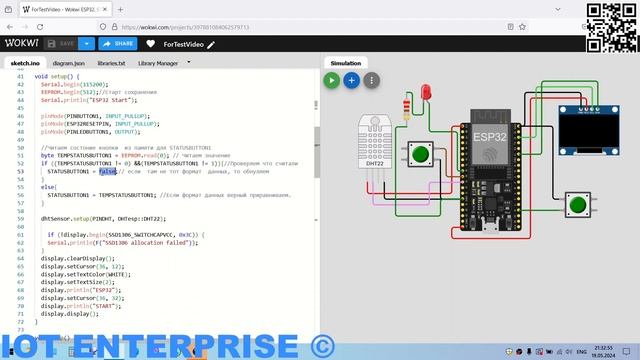Click the dhtSensor.setup line
Viewport: 640px width, 360px height.
pyautogui.click(x=103, y=219)
